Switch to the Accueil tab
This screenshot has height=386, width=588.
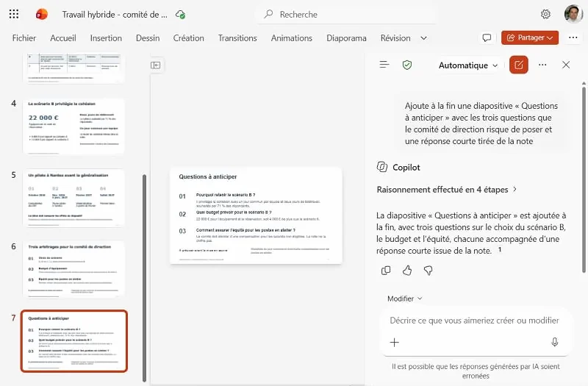tap(63, 38)
